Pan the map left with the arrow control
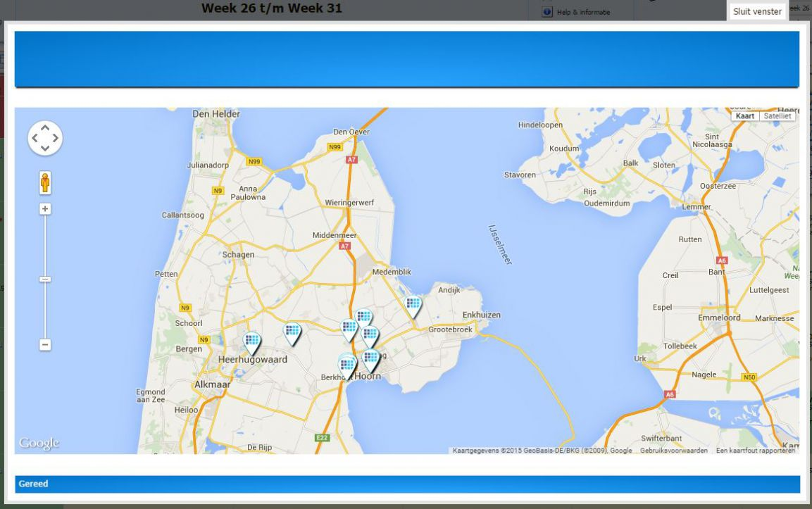812x509 pixels. (35, 138)
